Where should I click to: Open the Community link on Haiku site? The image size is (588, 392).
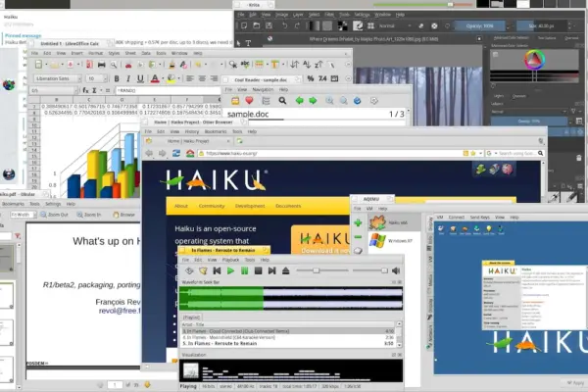pos(212,206)
